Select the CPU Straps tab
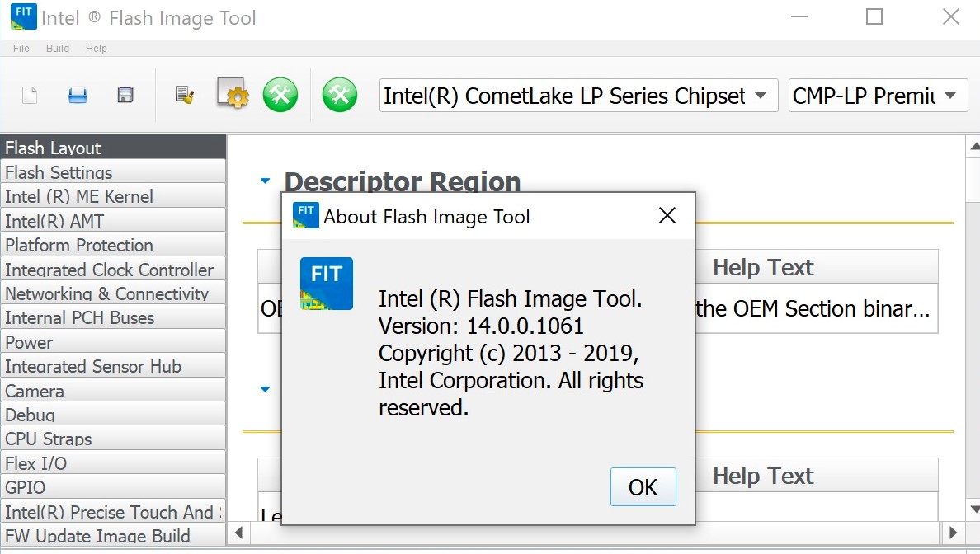 pyautogui.click(x=112, y=439)
